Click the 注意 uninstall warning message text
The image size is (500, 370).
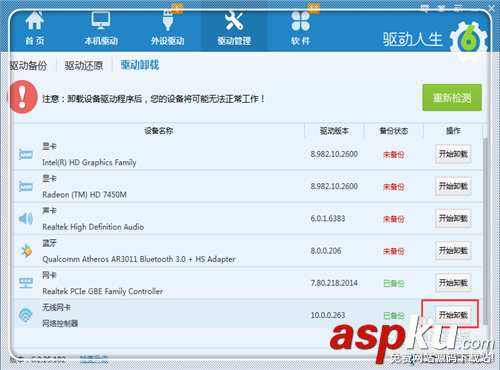point(153,99)
